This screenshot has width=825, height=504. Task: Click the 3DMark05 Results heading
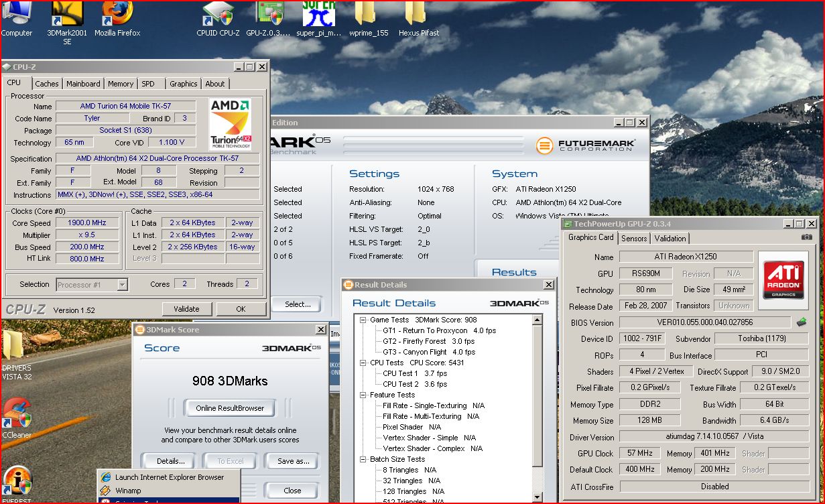(514, 272)
